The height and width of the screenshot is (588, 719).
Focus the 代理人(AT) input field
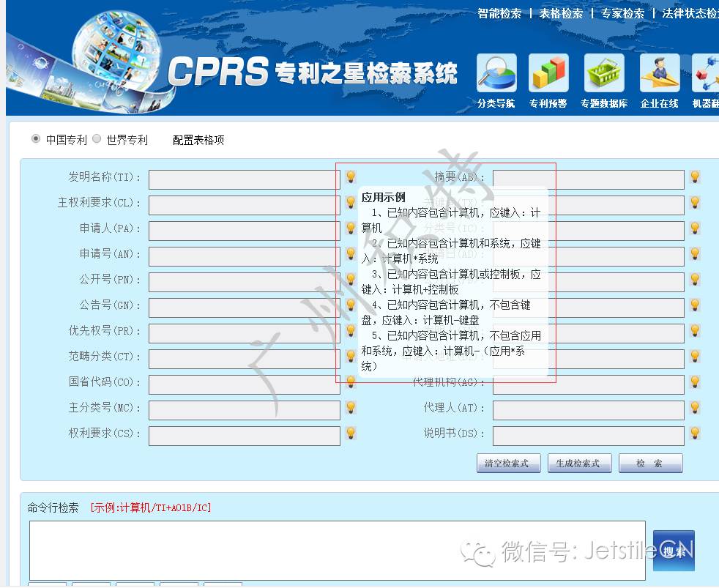pyautogui.click(x=589, y=411)
